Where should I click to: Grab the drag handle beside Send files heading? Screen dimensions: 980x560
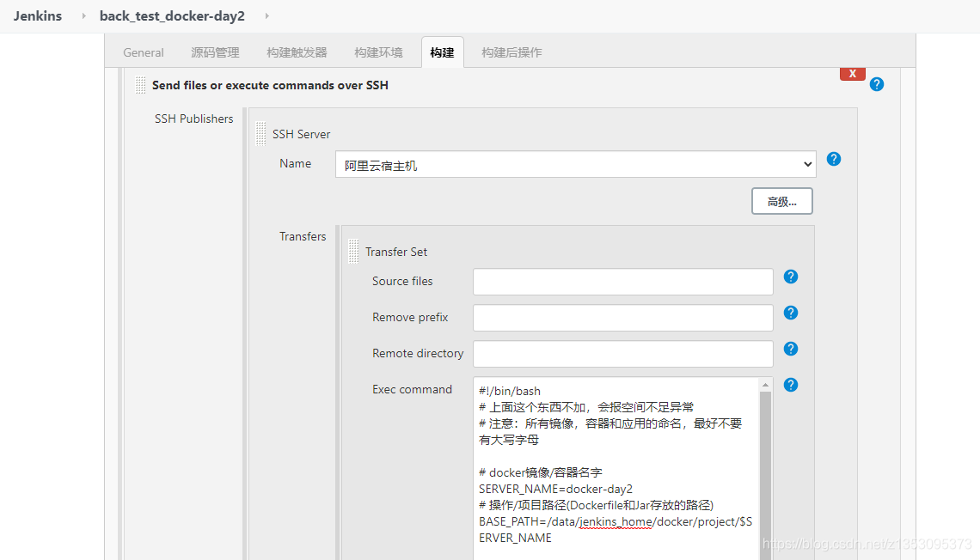point(141,85)
